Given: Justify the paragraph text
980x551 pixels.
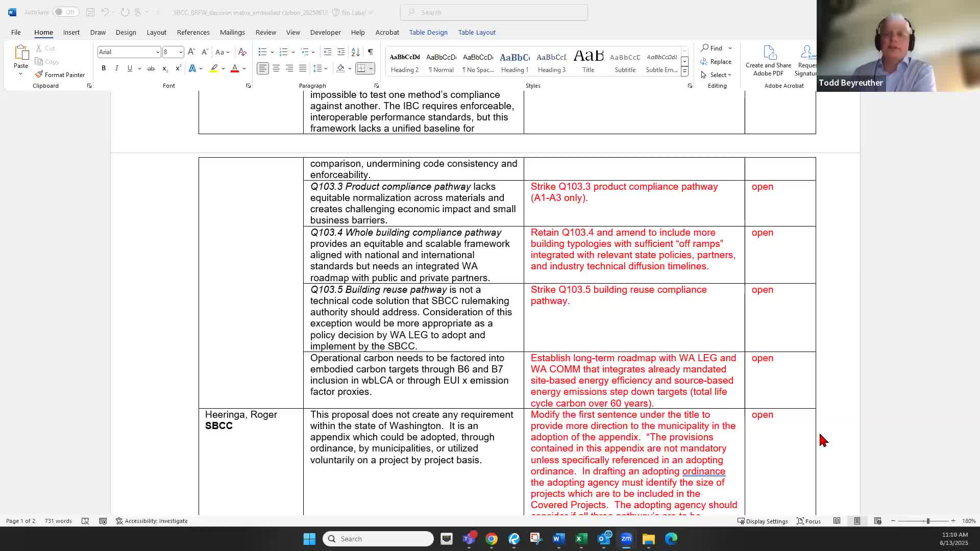Looking at the screenshot, I should tap(303, 68).
